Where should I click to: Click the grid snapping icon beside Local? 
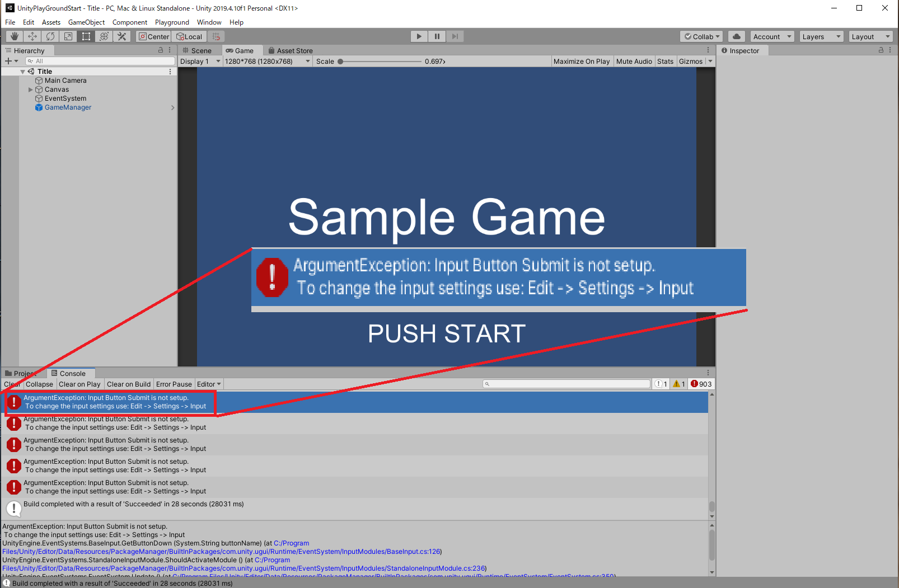[216, 36]
